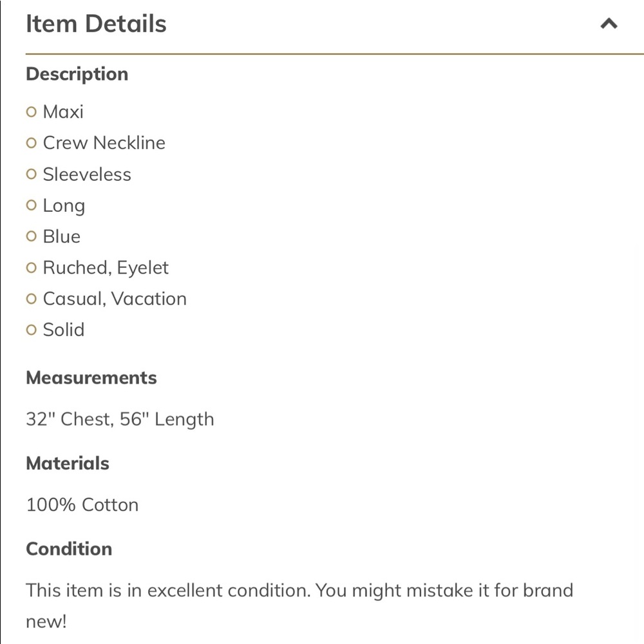Select the 32" Chest, 56" Length text

click(x=120, y=419)
